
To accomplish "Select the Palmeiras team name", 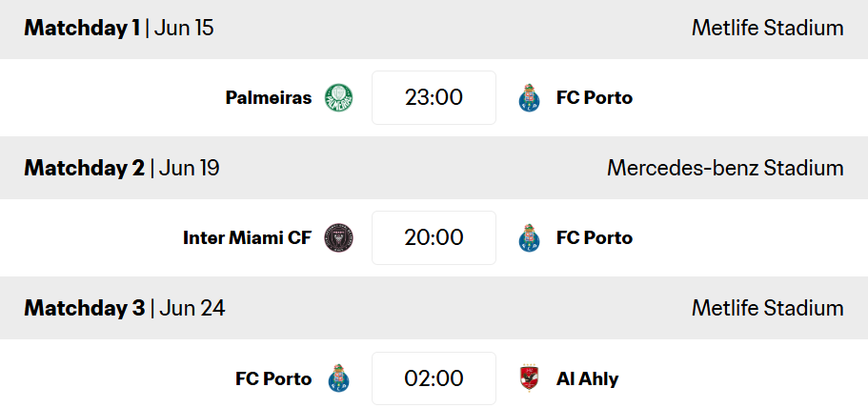I will coord(269,97).
